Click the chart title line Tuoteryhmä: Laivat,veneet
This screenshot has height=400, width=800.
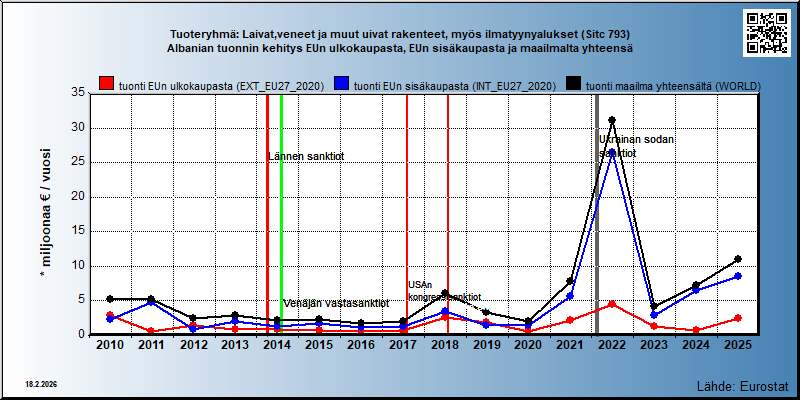tap(400, 35)
